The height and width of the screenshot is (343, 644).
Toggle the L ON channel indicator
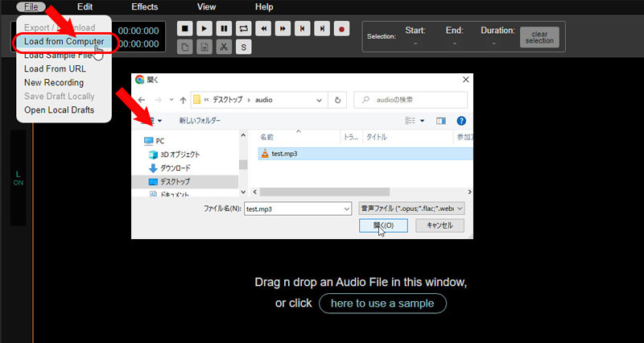pos(18,179)
